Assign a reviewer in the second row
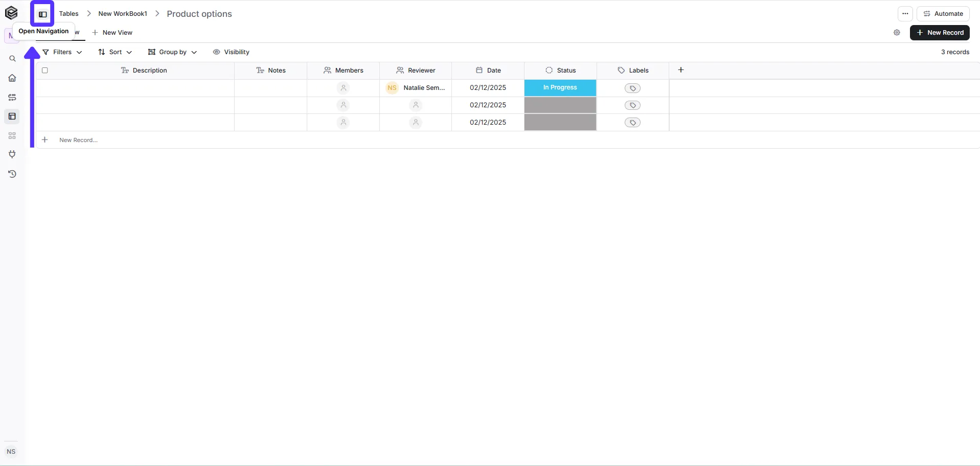Screen dimensions: 980x466 [416, 105]
